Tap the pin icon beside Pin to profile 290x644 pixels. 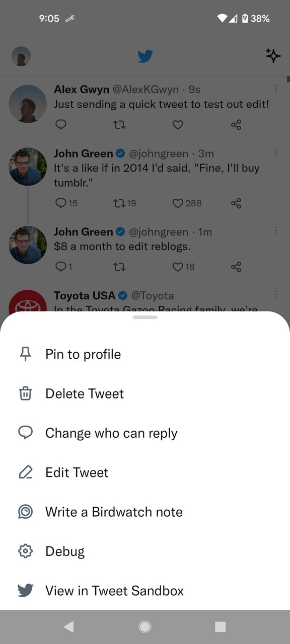click(25, 354)
